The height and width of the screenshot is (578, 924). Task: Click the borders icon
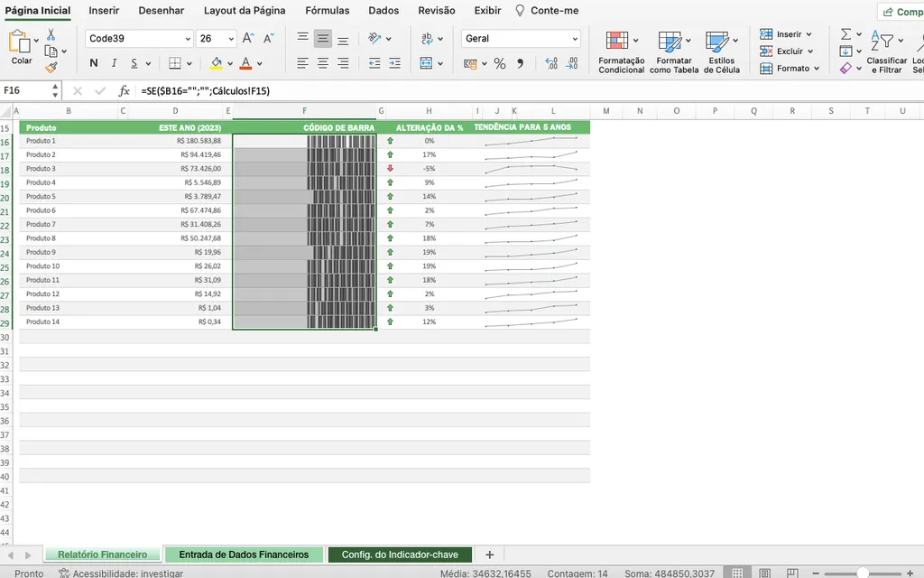click(x=175, y=63)
